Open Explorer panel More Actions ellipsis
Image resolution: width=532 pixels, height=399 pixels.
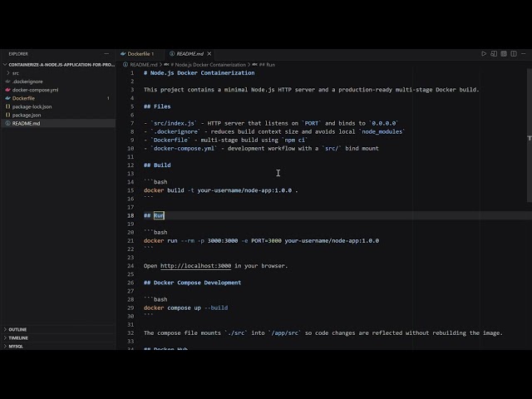tap(106, 53)
